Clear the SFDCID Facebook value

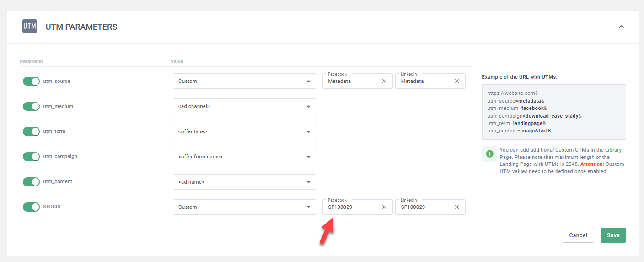point(384,207)
